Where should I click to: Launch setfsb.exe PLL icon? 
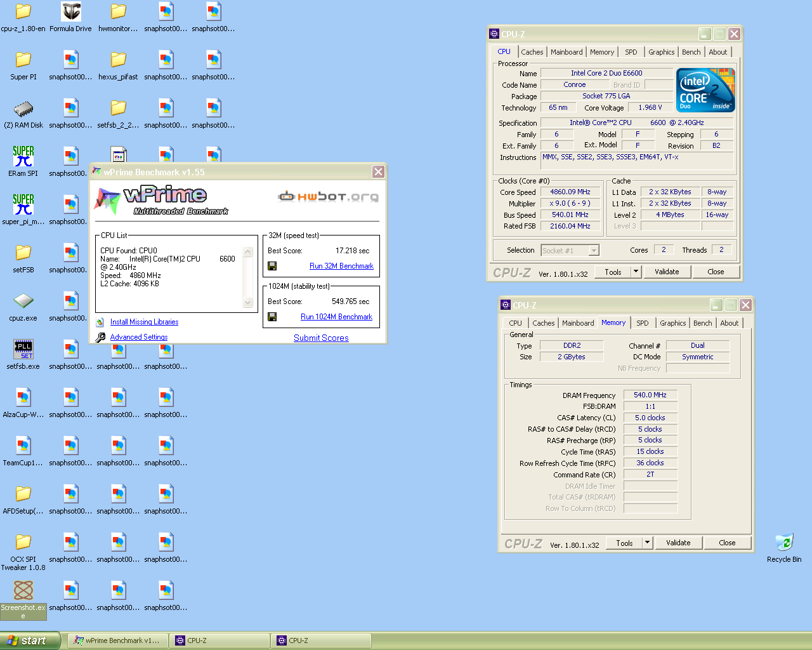point(23,349)
